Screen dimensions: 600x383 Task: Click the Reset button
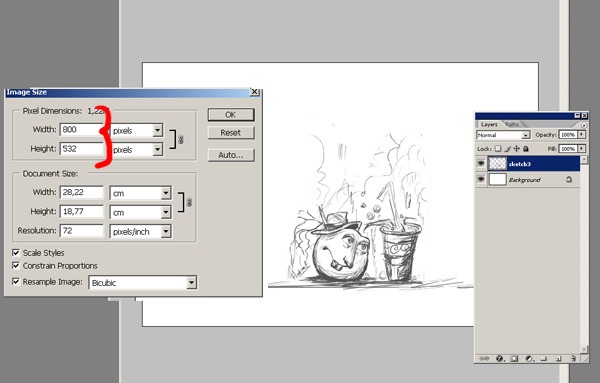pyautogui.click(x=231, y=133)
